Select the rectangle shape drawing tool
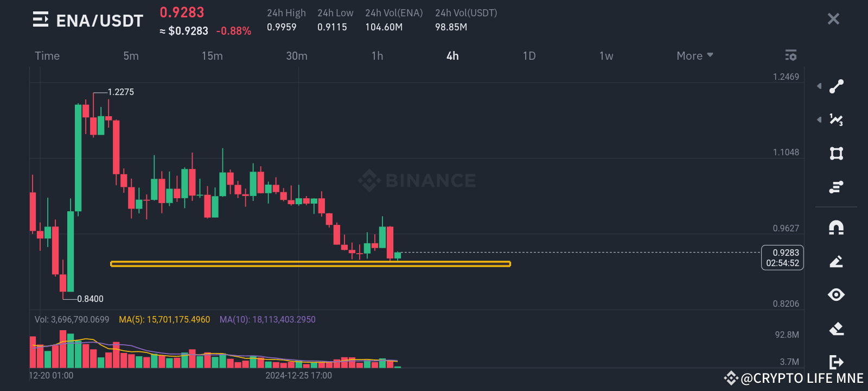Screen dimensions: 868x391 click(836, 153)
